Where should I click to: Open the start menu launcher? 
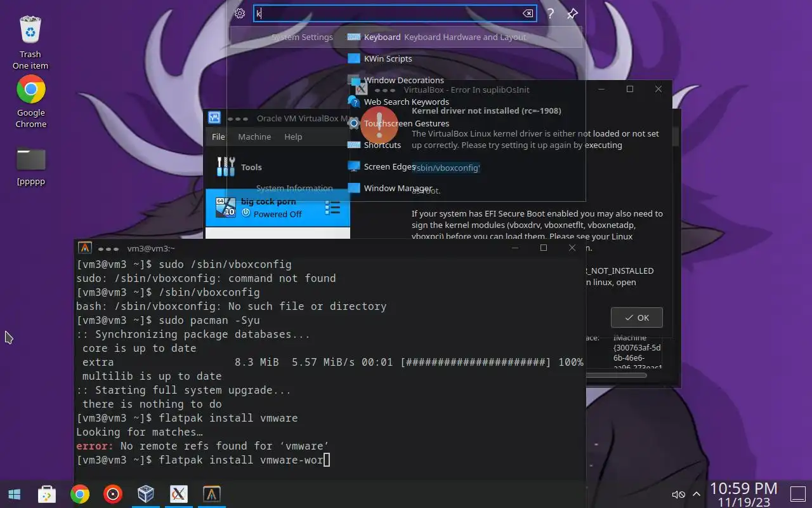click(14, 494)
